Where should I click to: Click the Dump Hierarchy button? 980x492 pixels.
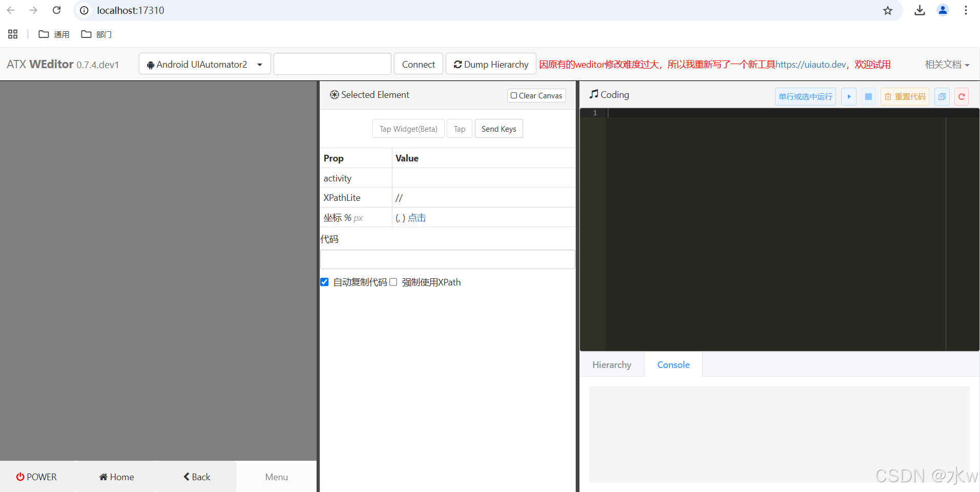coord(490,64)
